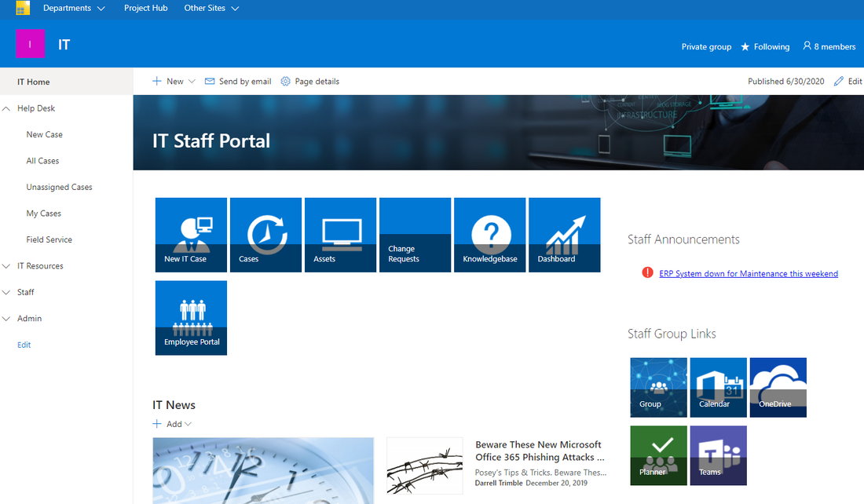This screenshot has height=504, width=864.
Task: Open the Departments menu
Action: point(74,8)
